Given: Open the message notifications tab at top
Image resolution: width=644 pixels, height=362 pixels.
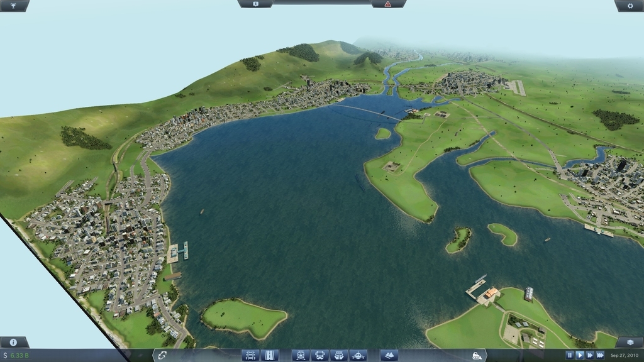Looking at the screenshot, I should (255, 4).
